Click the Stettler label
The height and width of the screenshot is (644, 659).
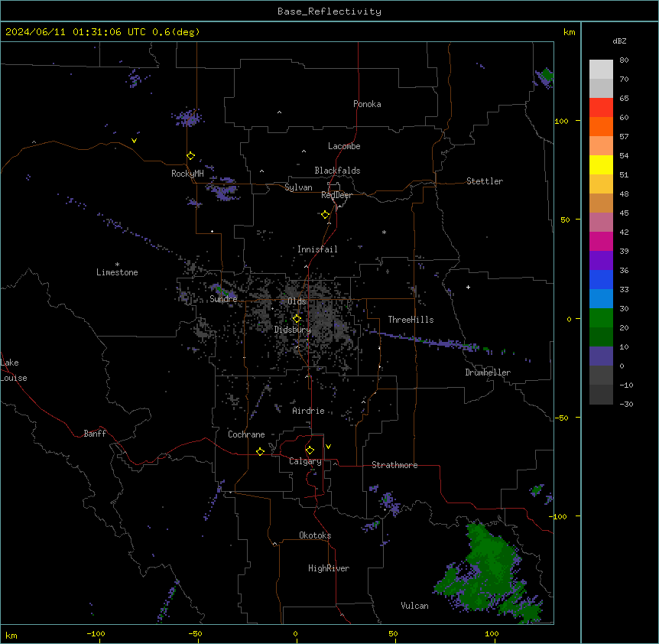coord(485,181)
